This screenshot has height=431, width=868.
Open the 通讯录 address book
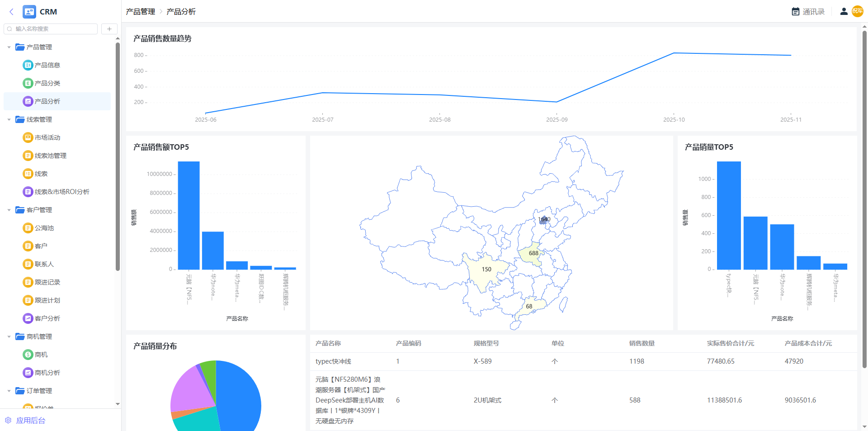[808, 12]
